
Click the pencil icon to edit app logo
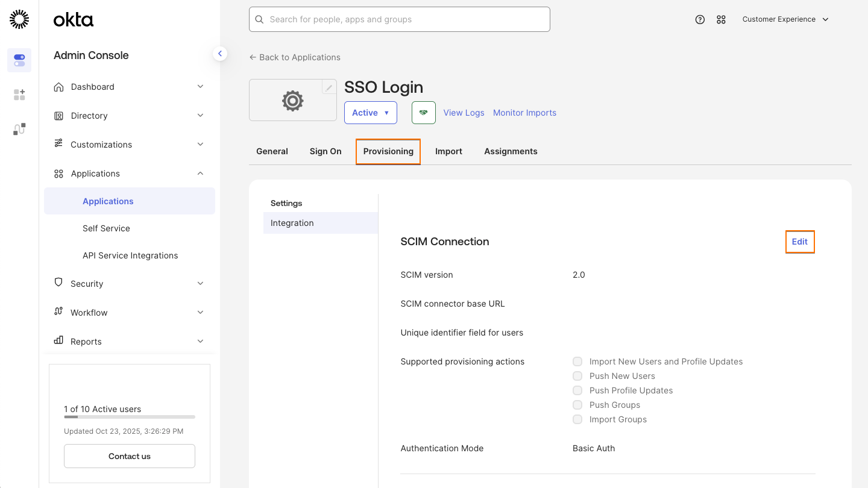[x=329, y=87]
